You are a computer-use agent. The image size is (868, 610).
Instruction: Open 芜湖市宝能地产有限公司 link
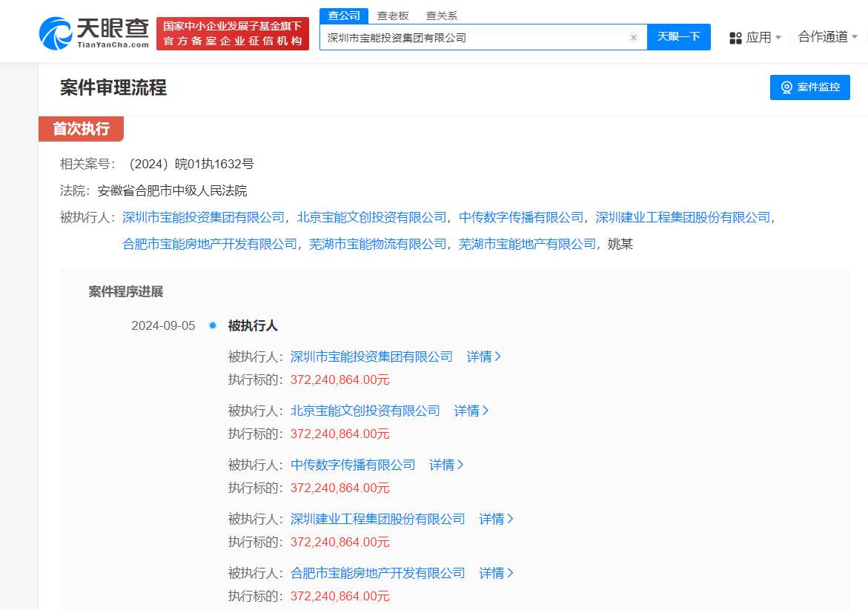pos(527,244)
